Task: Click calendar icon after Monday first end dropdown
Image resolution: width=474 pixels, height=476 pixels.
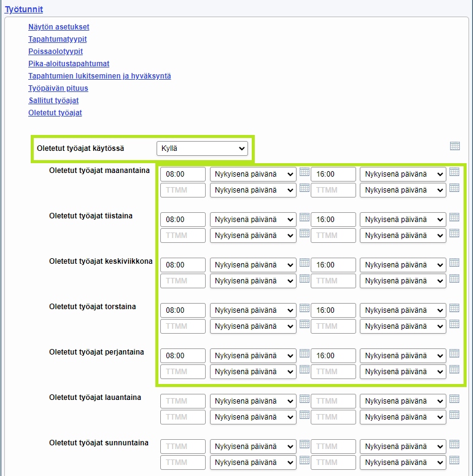Action: [x=454, y=172]
